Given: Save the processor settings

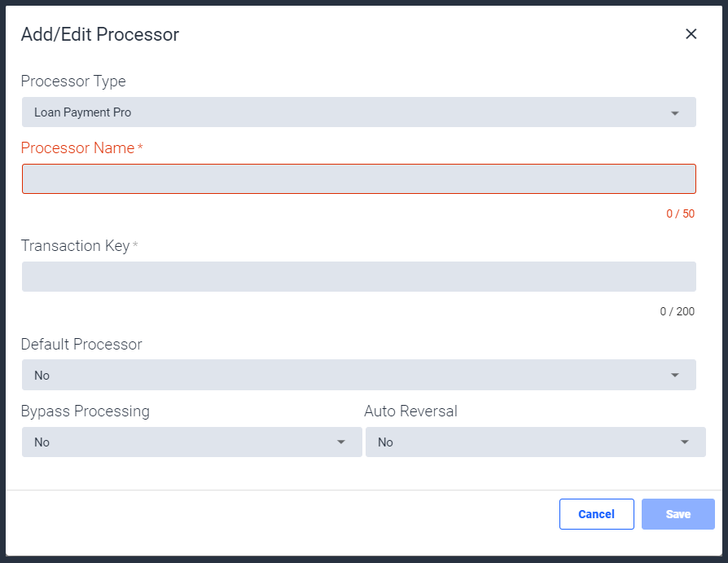Looking at the screenshot, I should click(x=678, y=514).
